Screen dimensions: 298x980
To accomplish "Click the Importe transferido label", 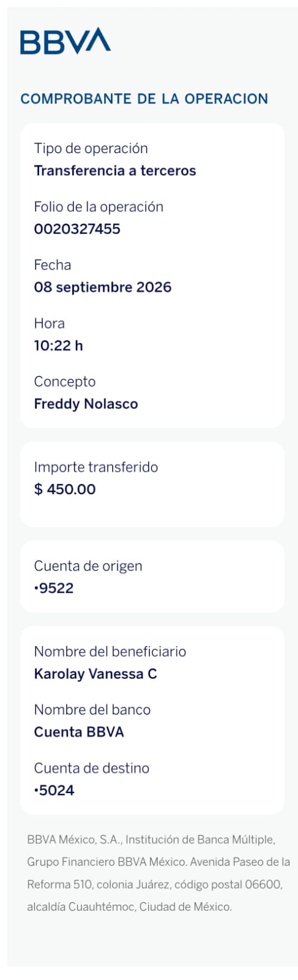I will pos(96,467).
